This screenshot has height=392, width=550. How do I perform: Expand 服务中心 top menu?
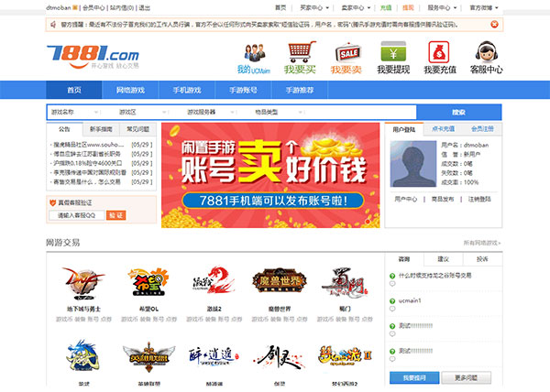coord(442,7)
